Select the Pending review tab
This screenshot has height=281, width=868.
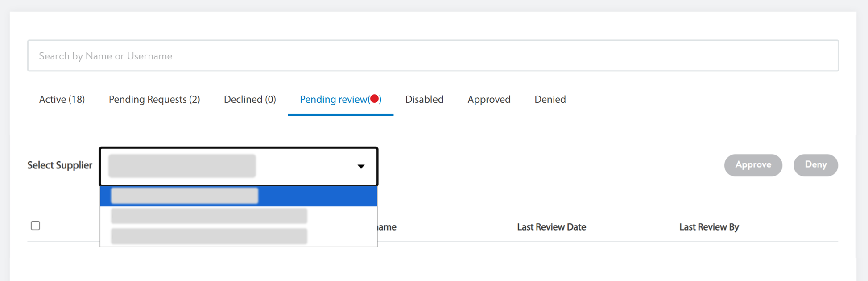(334, 100)
